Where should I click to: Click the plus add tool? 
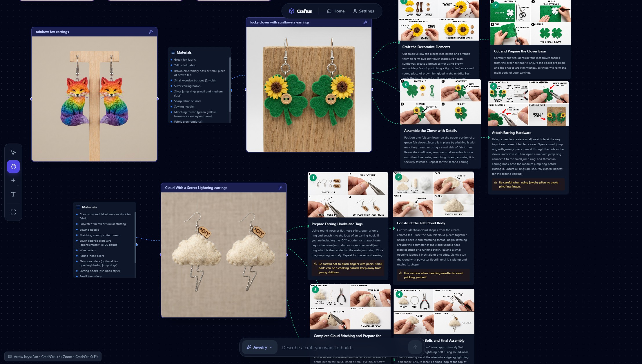13,181
